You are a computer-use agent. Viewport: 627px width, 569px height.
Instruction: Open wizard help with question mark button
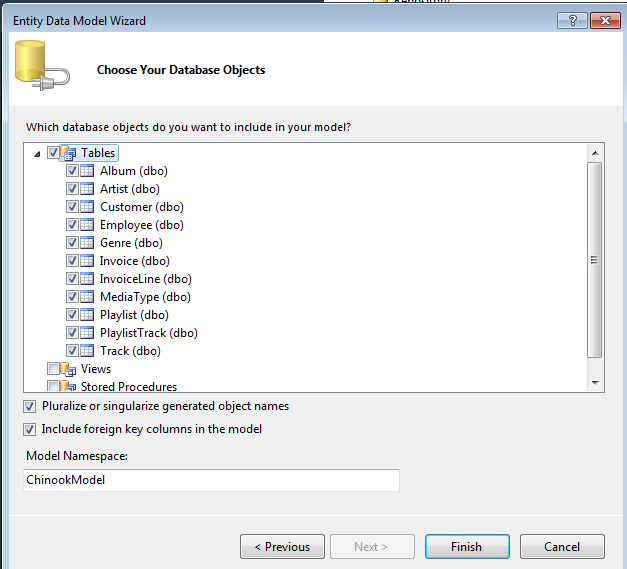click(572, 20)
